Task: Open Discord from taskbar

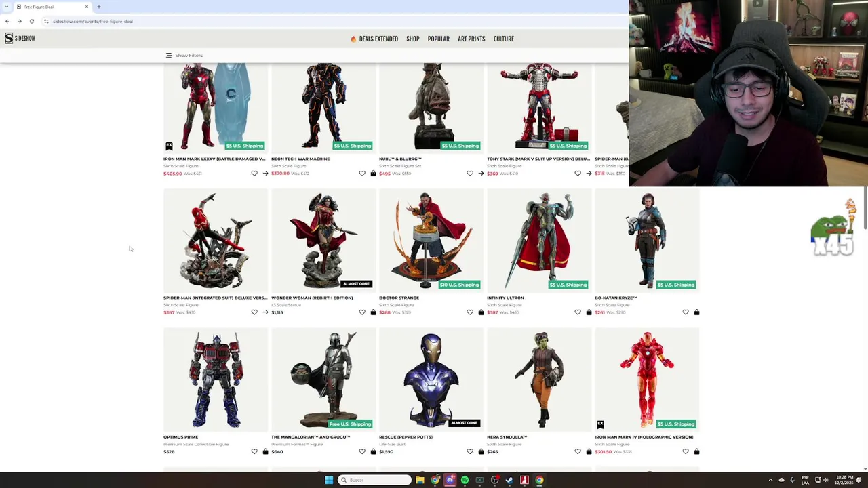Action: tap(450, 480)
